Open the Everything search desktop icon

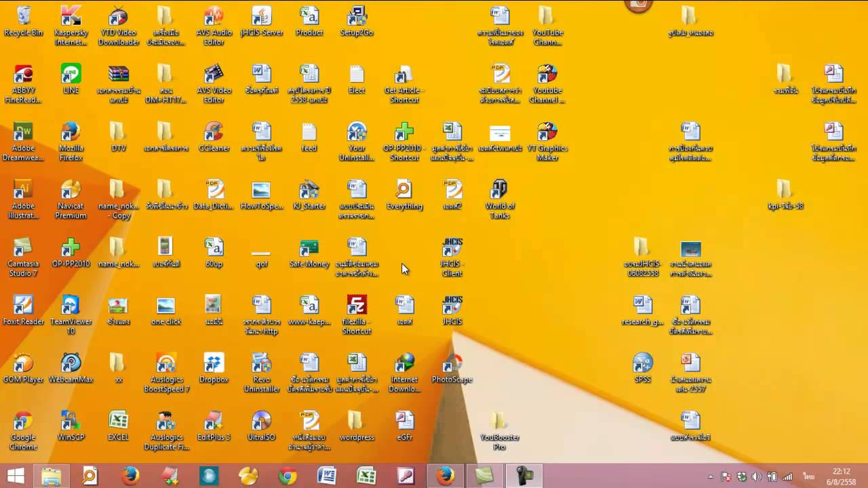coord(404,195)
